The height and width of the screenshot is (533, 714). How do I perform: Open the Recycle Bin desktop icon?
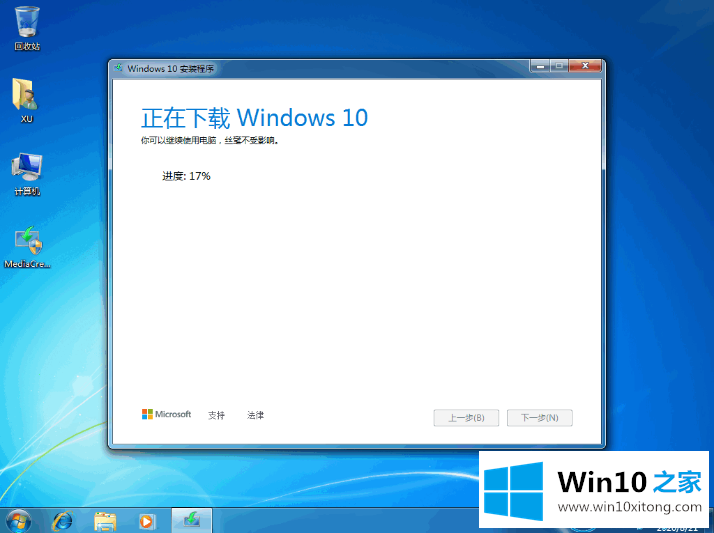point(27,28)
